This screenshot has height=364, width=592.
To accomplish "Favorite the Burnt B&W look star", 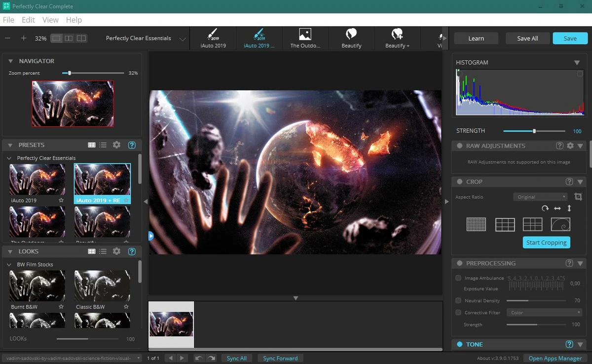I will tap(61, 307).
